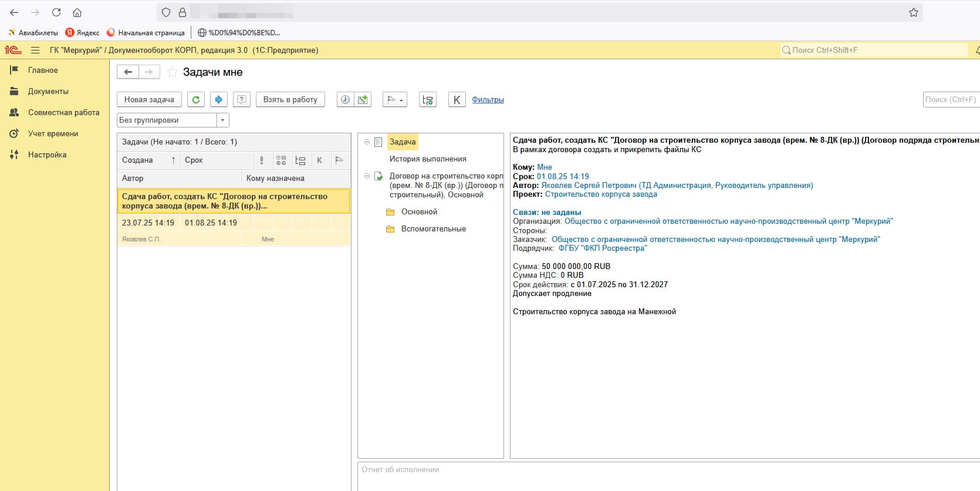Collapse the Задача tree node
Image resolution: width=980 pixels, height=491 pixels.
tap(367, 142)
